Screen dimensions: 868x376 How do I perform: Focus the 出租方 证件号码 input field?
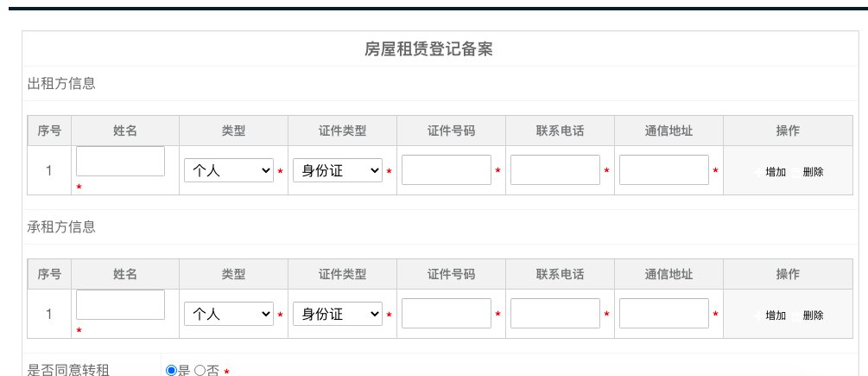point(447,170)
